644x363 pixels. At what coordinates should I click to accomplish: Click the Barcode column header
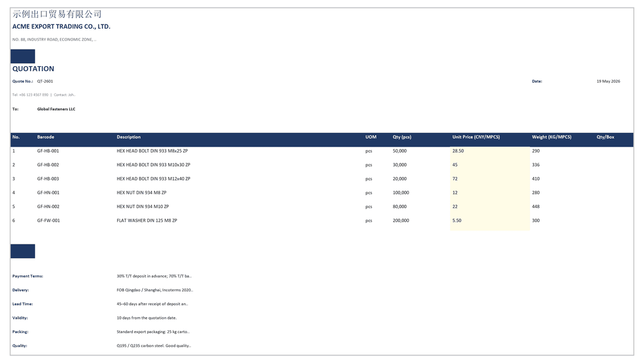coord(45,137)
